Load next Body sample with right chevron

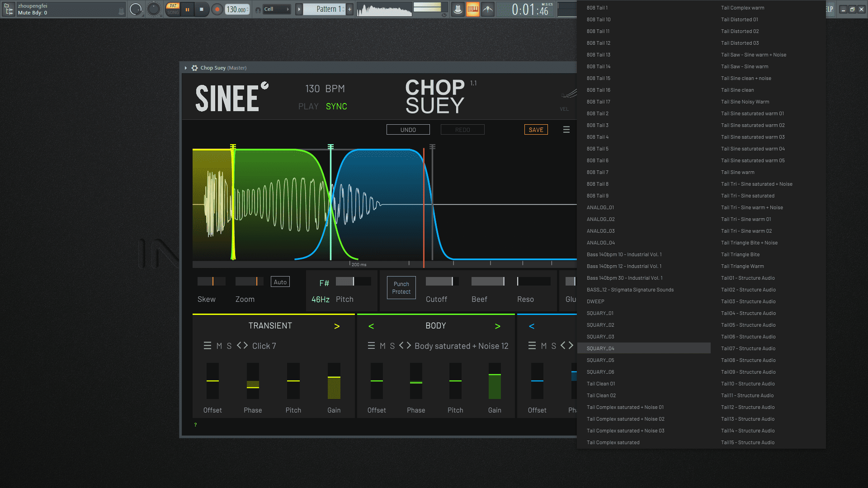click(408, 346)
